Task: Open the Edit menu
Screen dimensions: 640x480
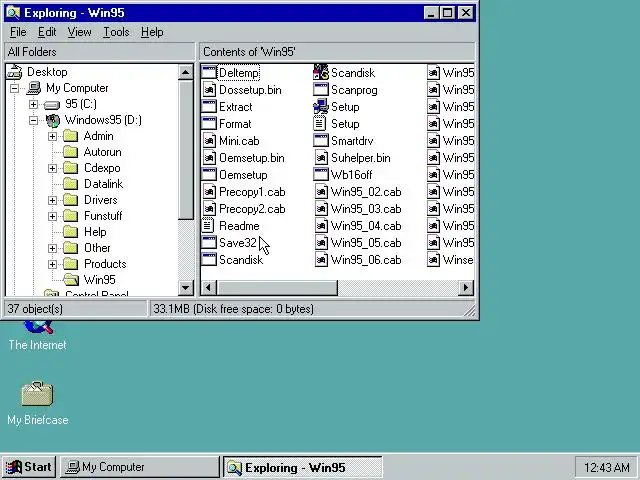Action: coord(47,32)
